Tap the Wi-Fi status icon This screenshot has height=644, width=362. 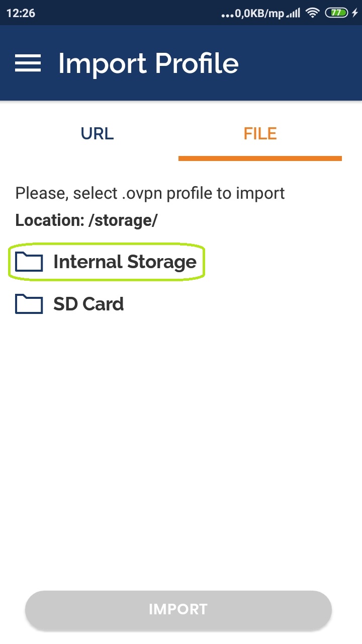coord(313,14)
